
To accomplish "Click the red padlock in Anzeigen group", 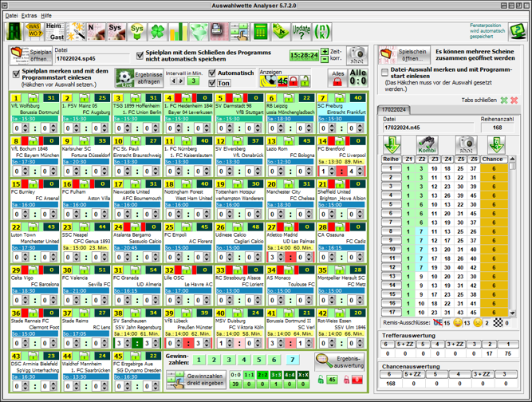I will [294, 81].
